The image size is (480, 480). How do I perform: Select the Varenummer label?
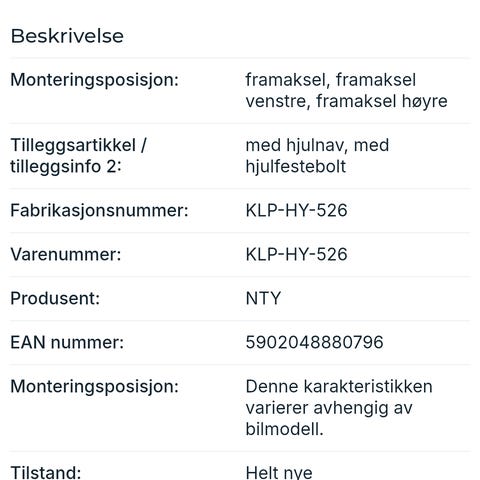pos(66,255)
